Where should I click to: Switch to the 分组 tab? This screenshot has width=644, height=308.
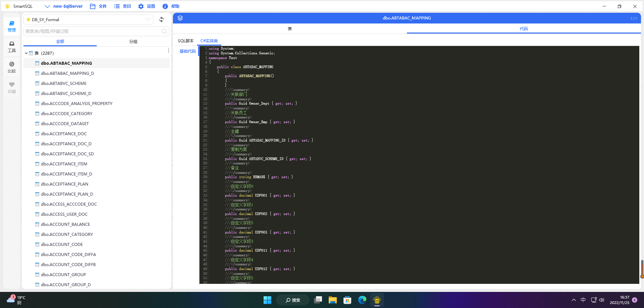pos(133,42)
